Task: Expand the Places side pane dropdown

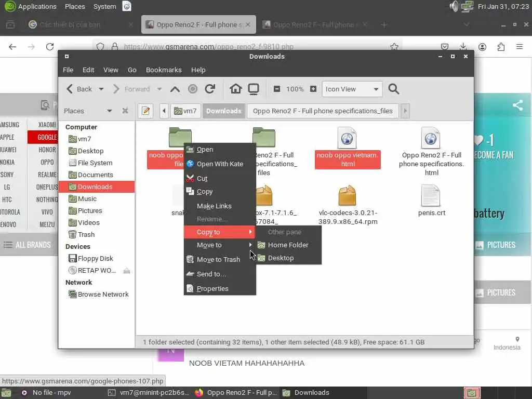Action: (109, 111)
